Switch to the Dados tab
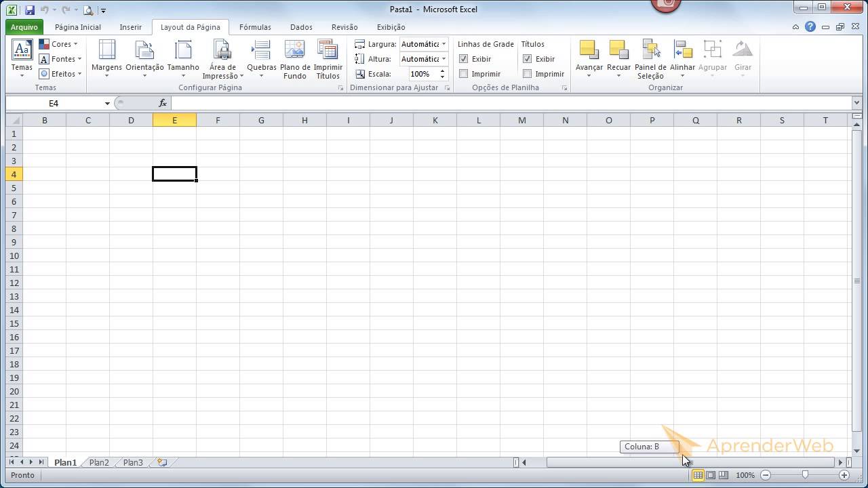 click(301, 27)
